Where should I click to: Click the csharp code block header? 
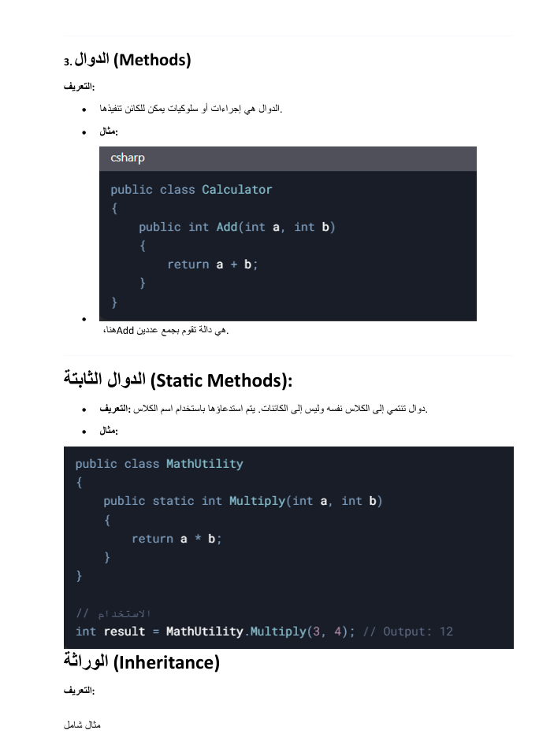pos(288,158)
